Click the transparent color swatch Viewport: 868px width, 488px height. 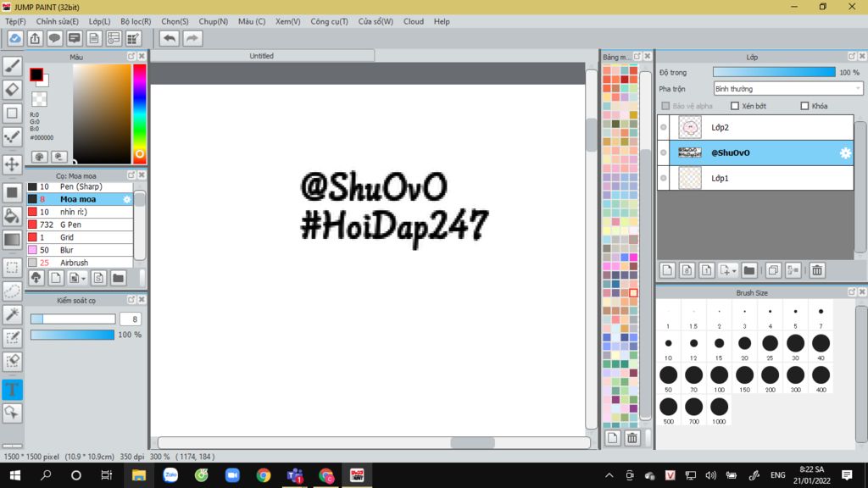[x=39, y=100]
